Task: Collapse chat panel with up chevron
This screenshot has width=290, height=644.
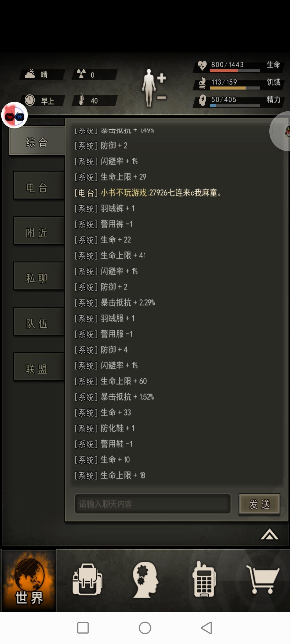Action: 269,535
